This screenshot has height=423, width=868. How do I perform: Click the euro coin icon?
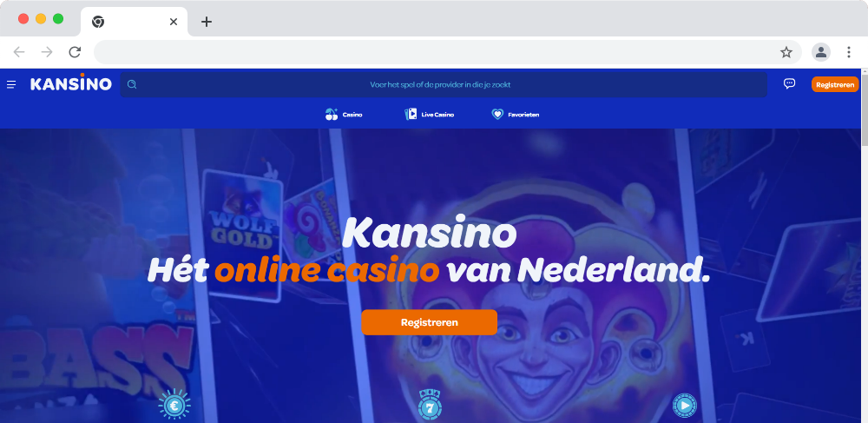pos(174,406)
